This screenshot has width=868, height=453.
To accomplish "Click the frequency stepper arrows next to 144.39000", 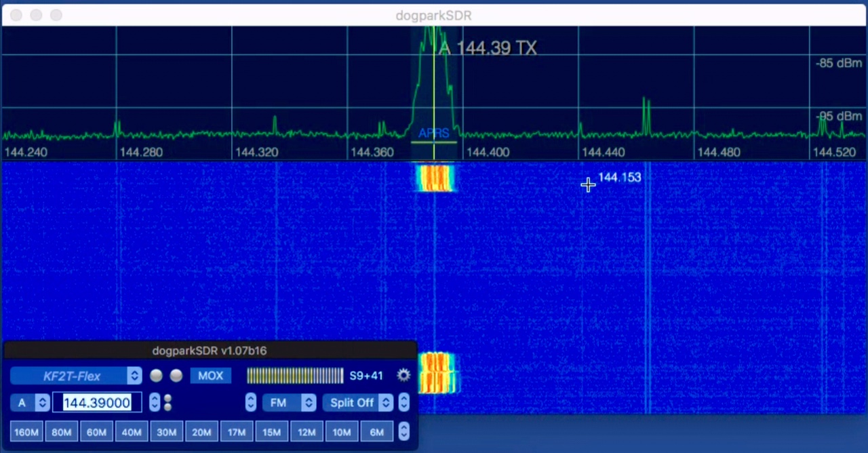I will coord(155,402).
